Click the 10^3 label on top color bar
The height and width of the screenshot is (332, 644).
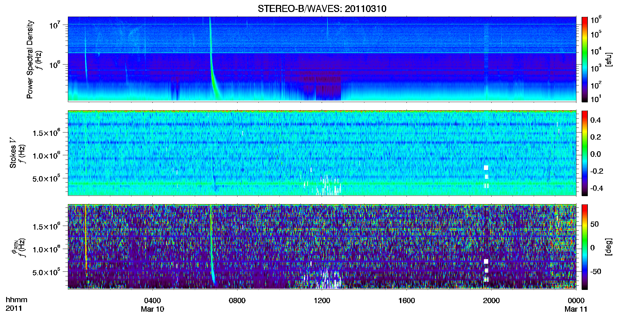click(596, 68)
